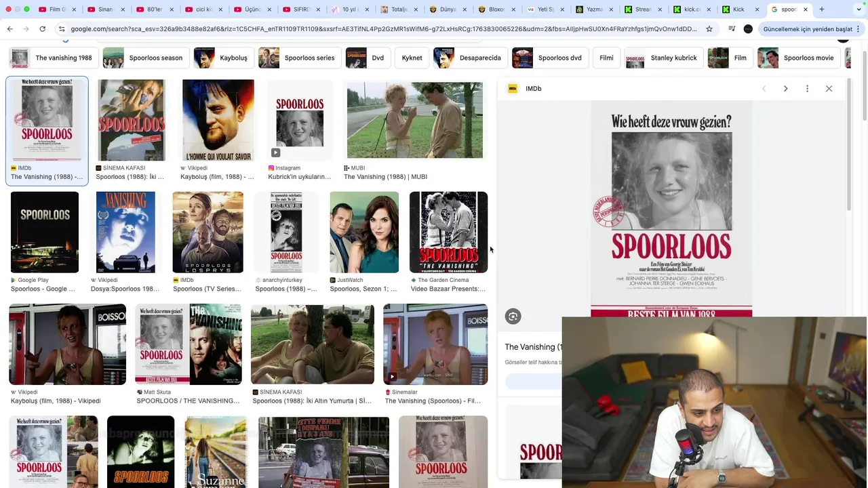Select the 'Desaparecida' filter chip

coord(469,58)
